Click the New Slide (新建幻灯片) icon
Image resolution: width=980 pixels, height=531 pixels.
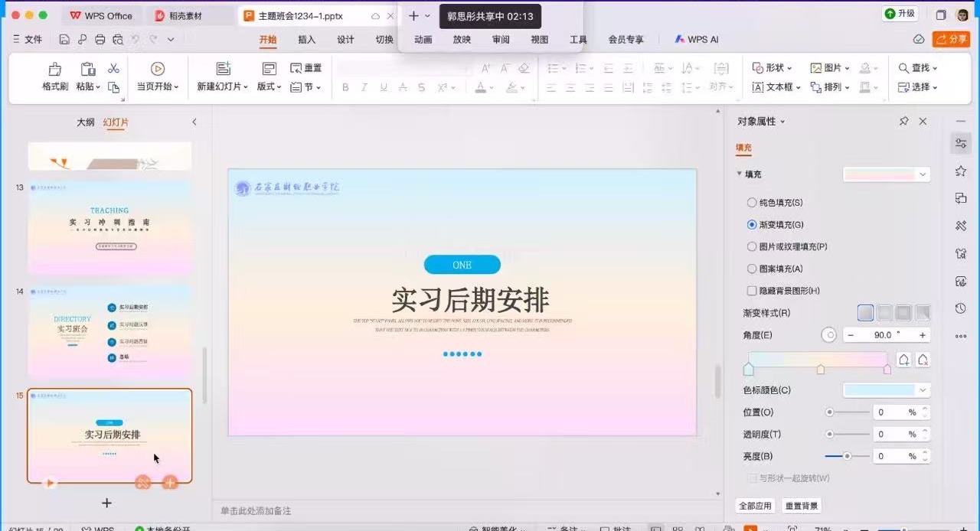223,70
